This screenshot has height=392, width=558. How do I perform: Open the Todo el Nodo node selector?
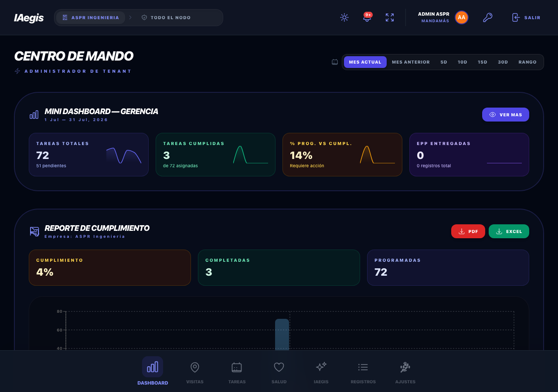pyautogui.click(x=166, y=17)
